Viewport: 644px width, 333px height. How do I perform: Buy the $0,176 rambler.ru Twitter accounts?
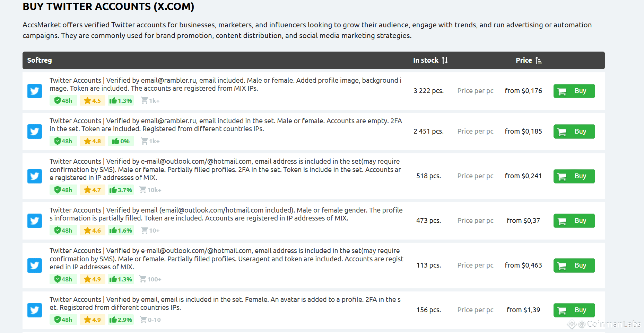(x=574, y=91)
